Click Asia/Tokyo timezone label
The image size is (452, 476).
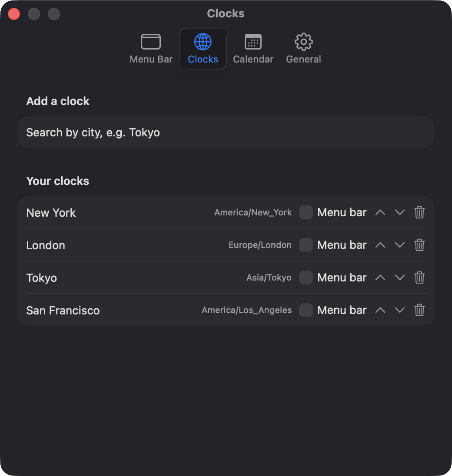[x=269, y=278]
